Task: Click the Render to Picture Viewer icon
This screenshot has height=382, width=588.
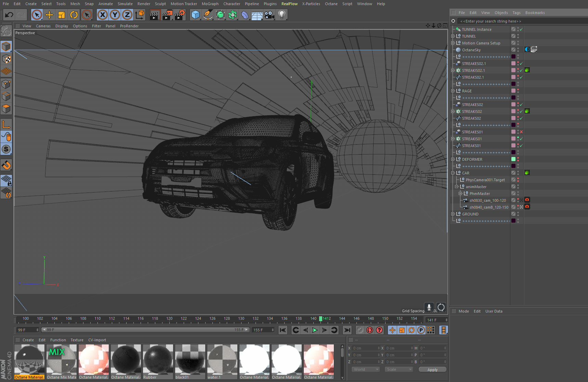Action: [167, 15]
